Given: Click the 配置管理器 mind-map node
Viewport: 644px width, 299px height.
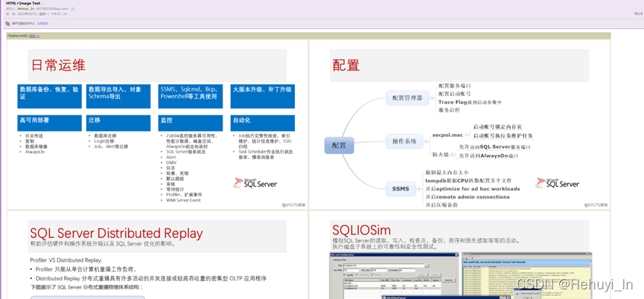Looking at the screenshot, I should (407, 98).
